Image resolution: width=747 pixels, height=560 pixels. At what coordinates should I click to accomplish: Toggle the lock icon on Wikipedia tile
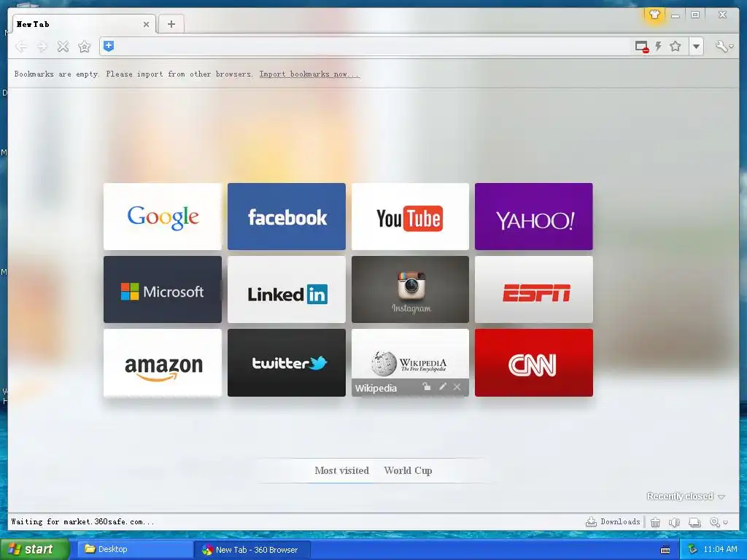(x=426, y=386)
